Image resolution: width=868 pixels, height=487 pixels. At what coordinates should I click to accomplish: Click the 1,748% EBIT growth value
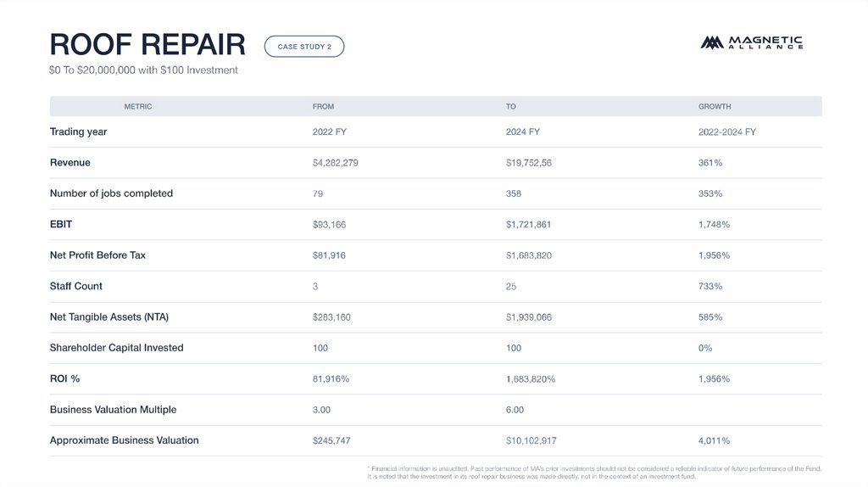(714, 225)
